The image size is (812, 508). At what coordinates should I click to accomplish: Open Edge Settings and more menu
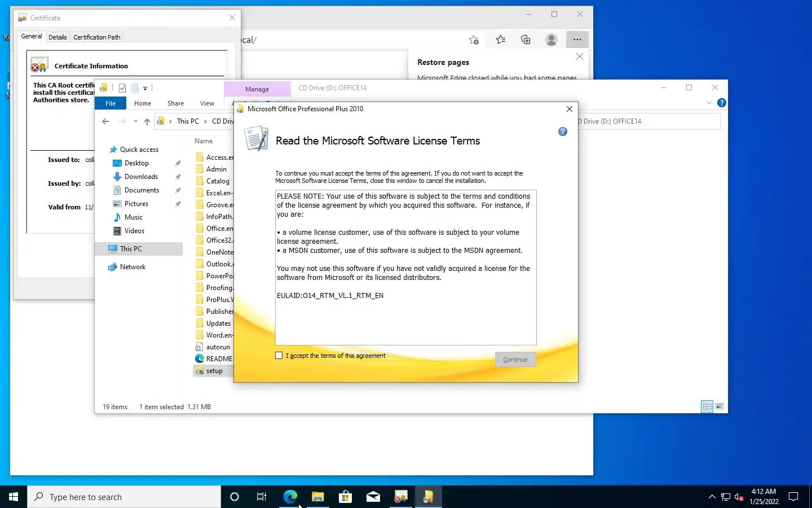tap(577, 40)
